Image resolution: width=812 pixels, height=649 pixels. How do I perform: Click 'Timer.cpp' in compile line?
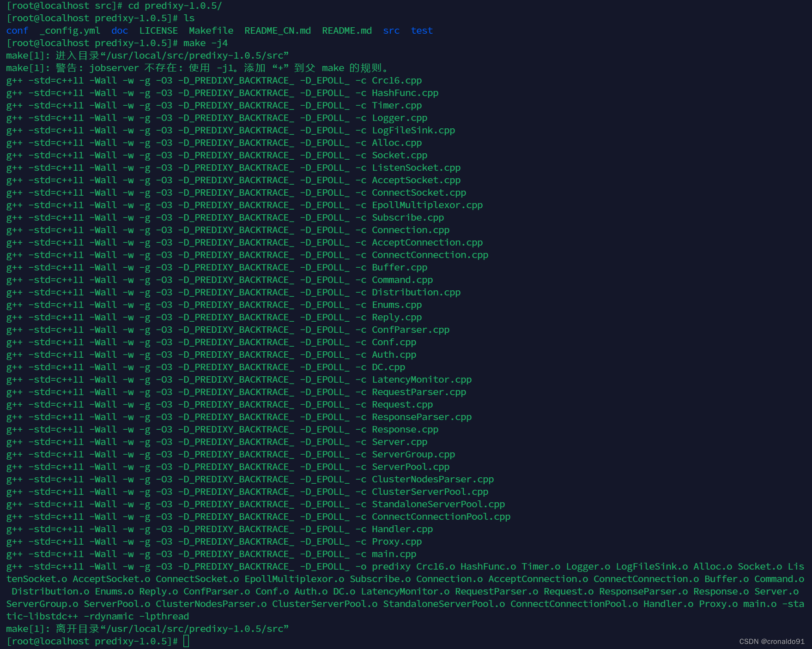[x=397, y=105]
